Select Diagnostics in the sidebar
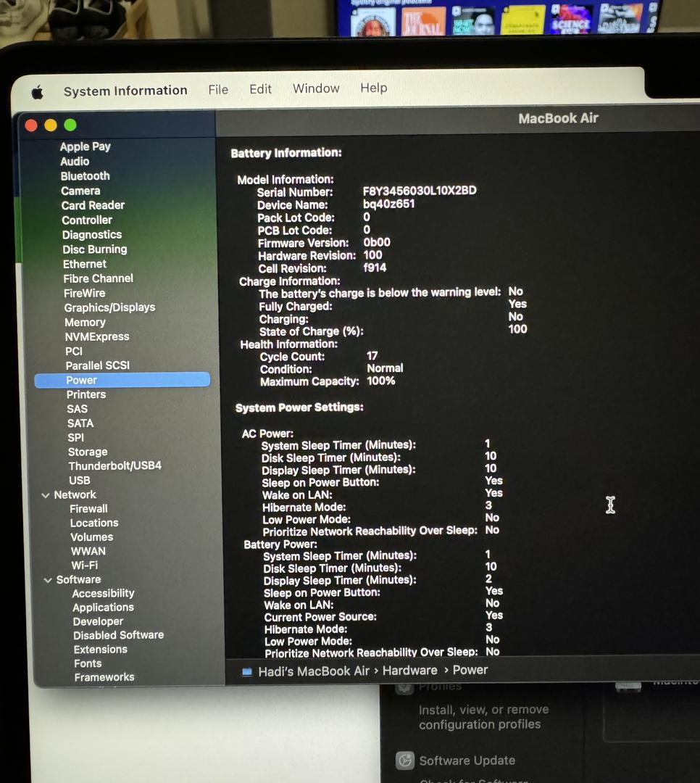700x783 pixels. [92, 235]
